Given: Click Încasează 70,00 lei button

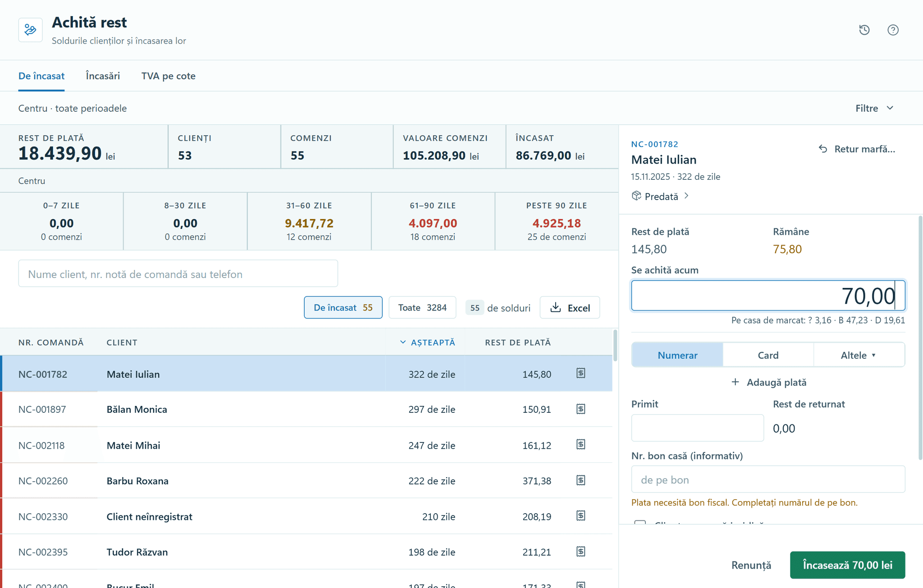Looking at the screenshot, I should pos(847,565).
